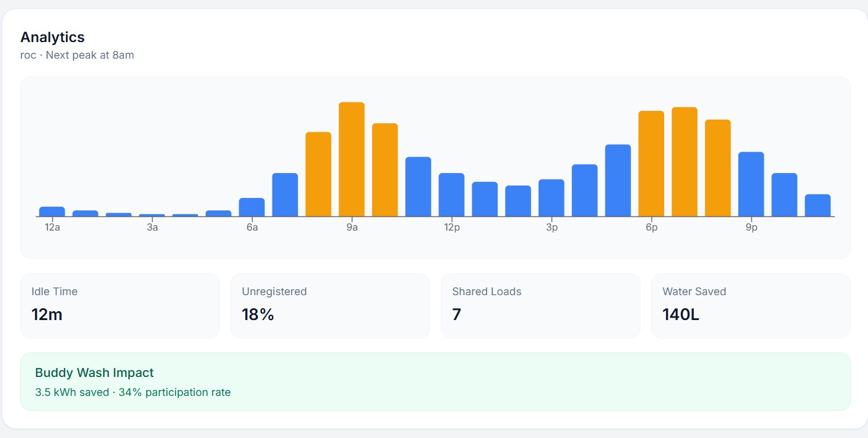Select the orange 10a bar right of 9a peak
This screenshot has width=868, height=438.
pyautogui.click(x=385, y=170)
